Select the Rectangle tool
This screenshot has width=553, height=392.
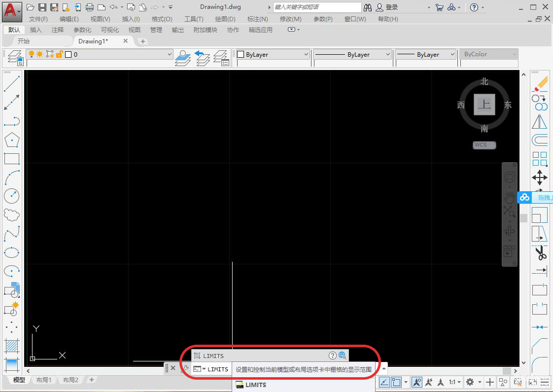pyautogui.click(x=12, y=159)
